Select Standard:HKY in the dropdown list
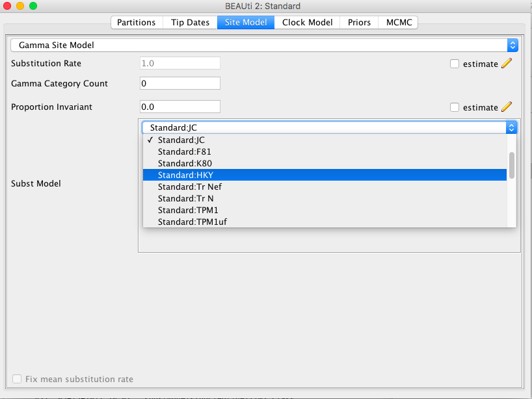The image size is (532, 399). 325,175
